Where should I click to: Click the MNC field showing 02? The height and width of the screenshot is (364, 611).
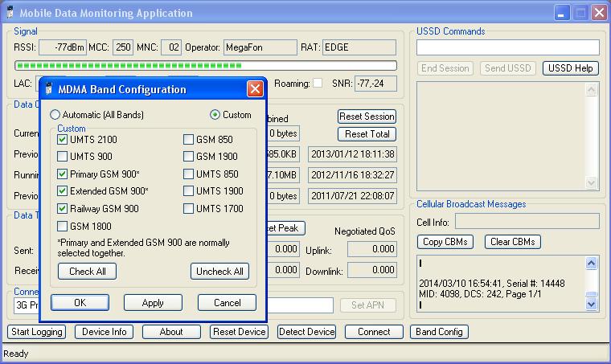coord(171,47)
